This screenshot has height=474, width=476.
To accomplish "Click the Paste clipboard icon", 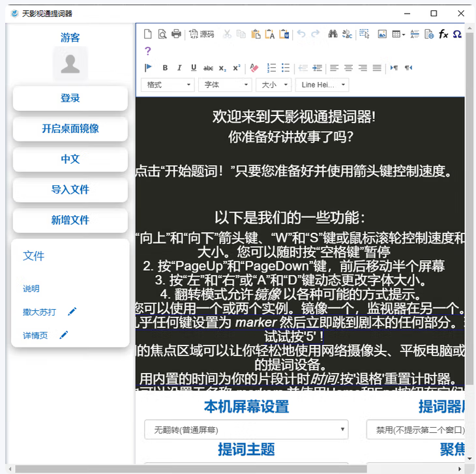I will tap(256, 34).
